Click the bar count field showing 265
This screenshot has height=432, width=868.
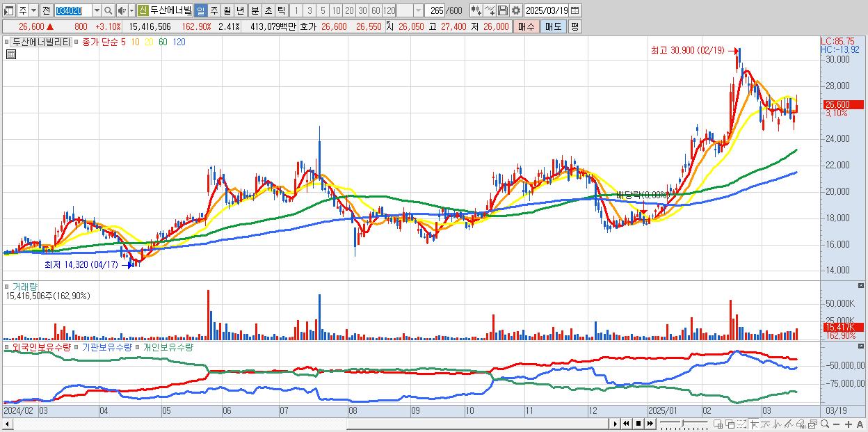[435, 10]
